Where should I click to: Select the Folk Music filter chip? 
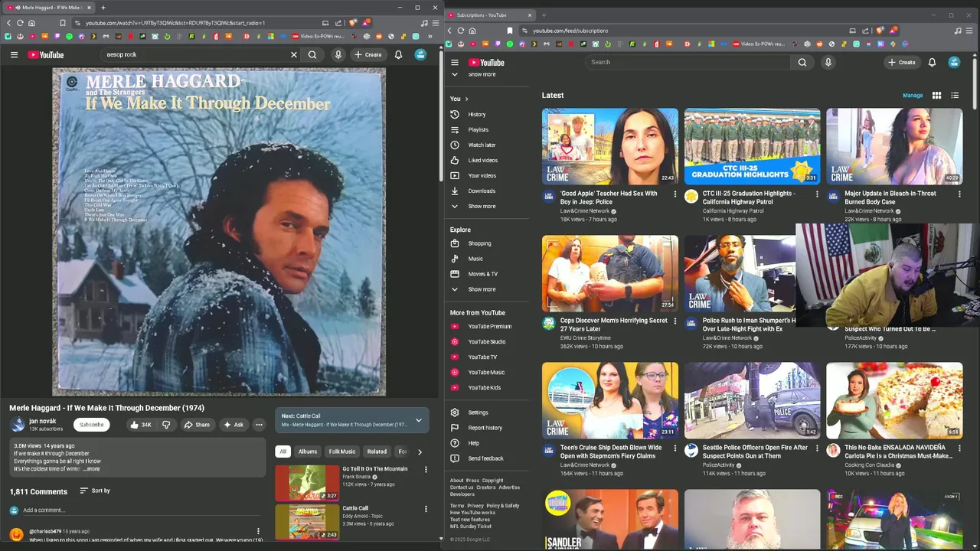pyautogui.click(x=341, y=452)
